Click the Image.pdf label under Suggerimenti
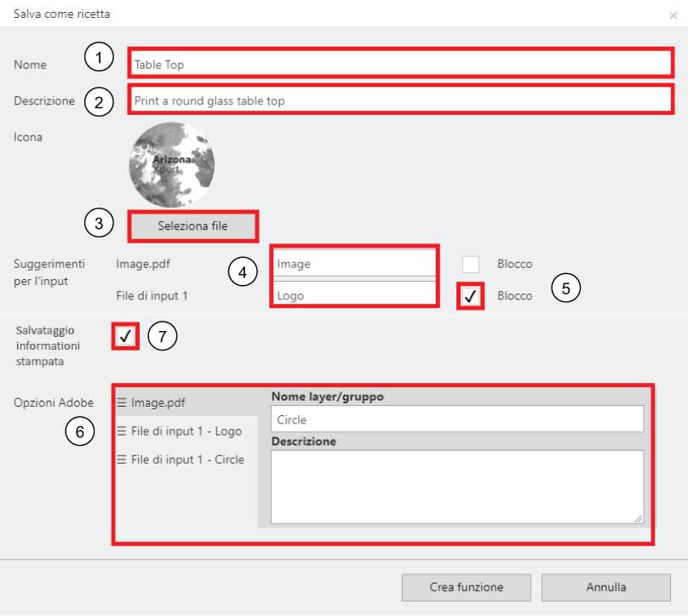The height and width of the screenshot is (616, 688). pos(142,264)
